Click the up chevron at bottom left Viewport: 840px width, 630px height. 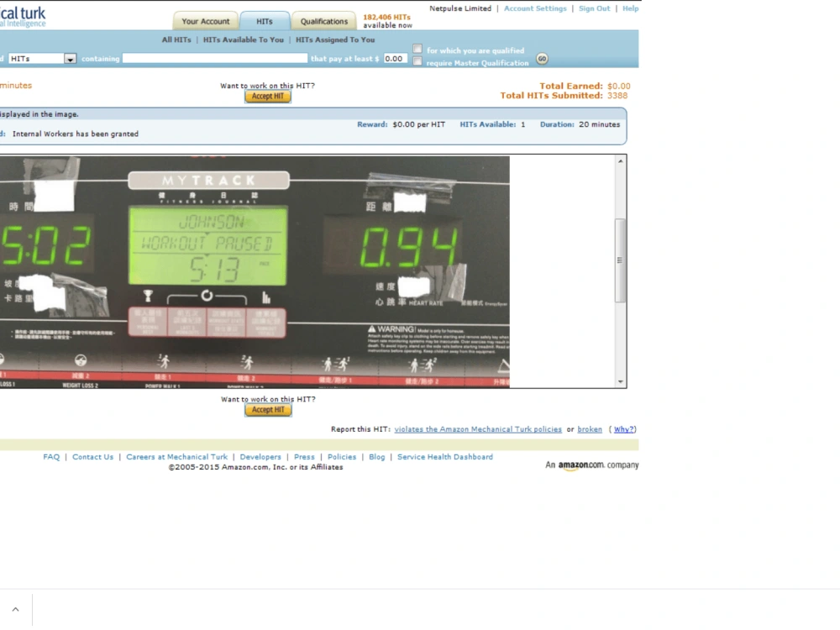[15, 609]
